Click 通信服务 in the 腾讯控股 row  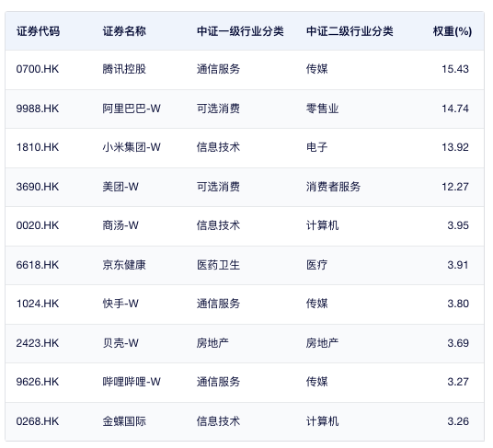point(219,69)
